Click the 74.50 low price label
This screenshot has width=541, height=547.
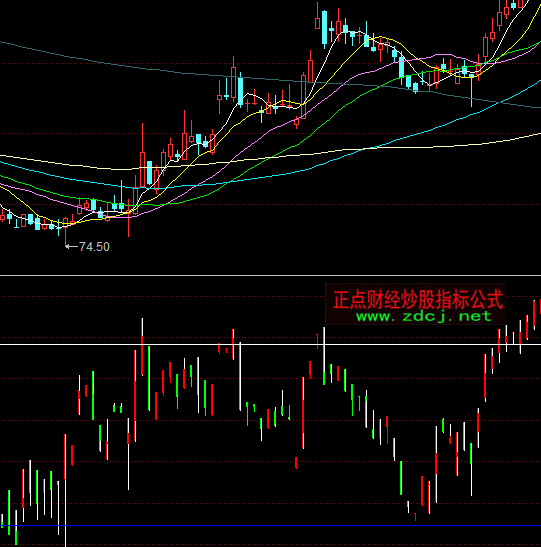pyautogui.click(x=94, y=247)
